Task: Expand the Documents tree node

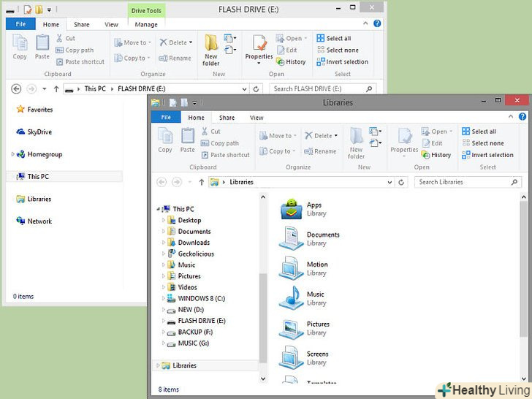Action: pyautogui.click(x=164, y=232)
